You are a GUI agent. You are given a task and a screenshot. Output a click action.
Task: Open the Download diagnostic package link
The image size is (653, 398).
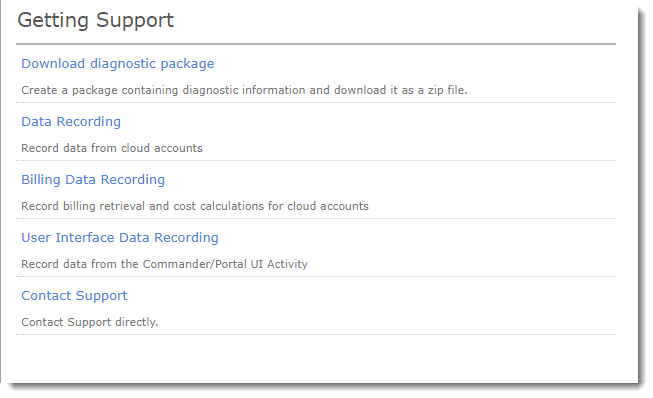[x=118, y=64]
